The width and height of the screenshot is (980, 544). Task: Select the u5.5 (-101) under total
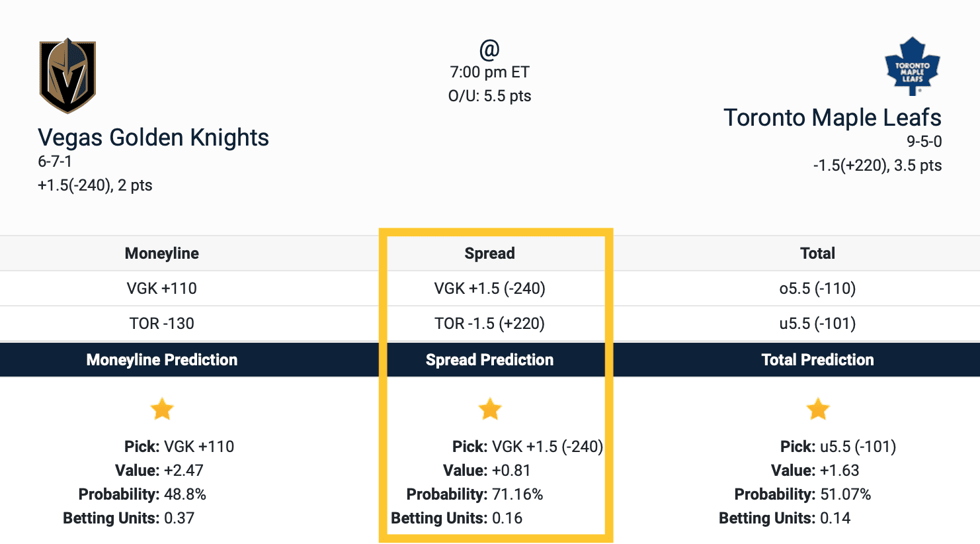818,324
